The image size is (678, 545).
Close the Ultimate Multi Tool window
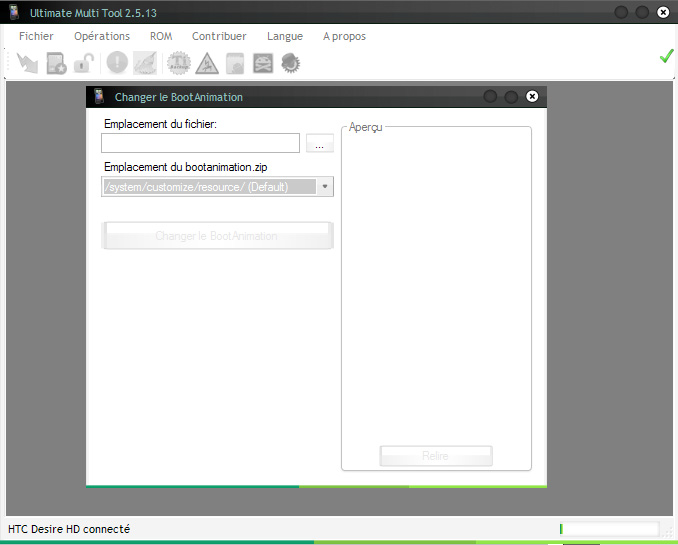[x=663, y=12]
